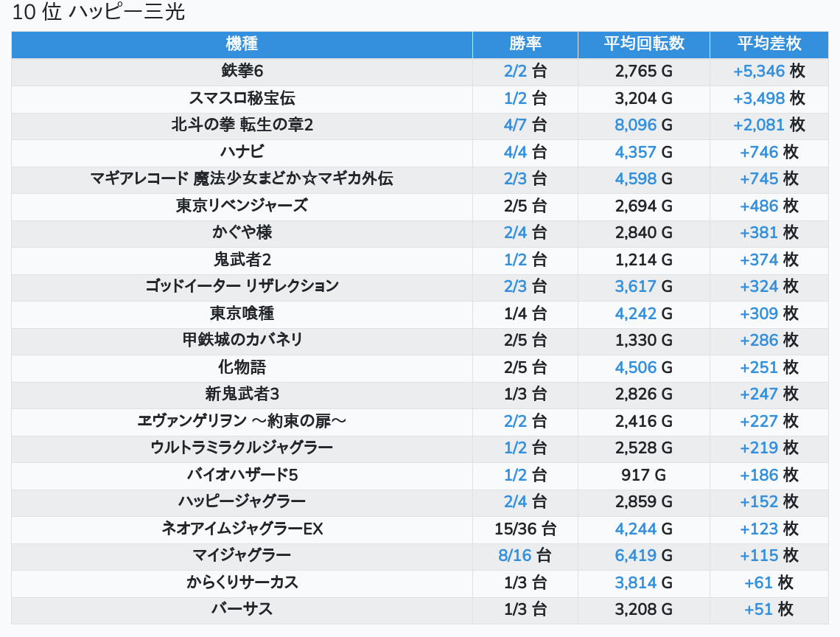The image size is (840, 637).
Task: Click the 2/4 win rate for かぐや様
Action: [516, 232]
